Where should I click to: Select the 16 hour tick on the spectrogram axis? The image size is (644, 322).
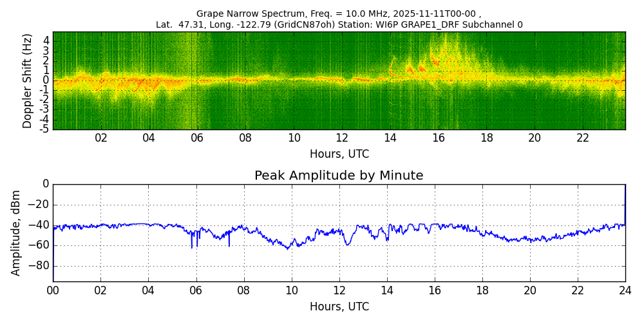click(x=439, y=138)
